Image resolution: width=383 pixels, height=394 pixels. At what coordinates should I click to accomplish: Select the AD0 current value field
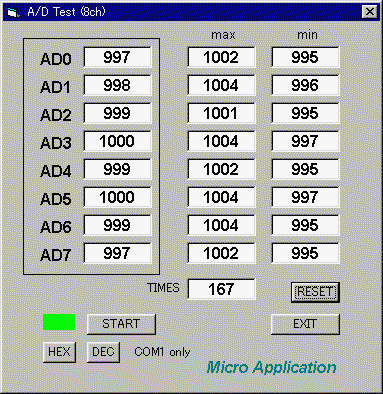[x=117, y=57]
